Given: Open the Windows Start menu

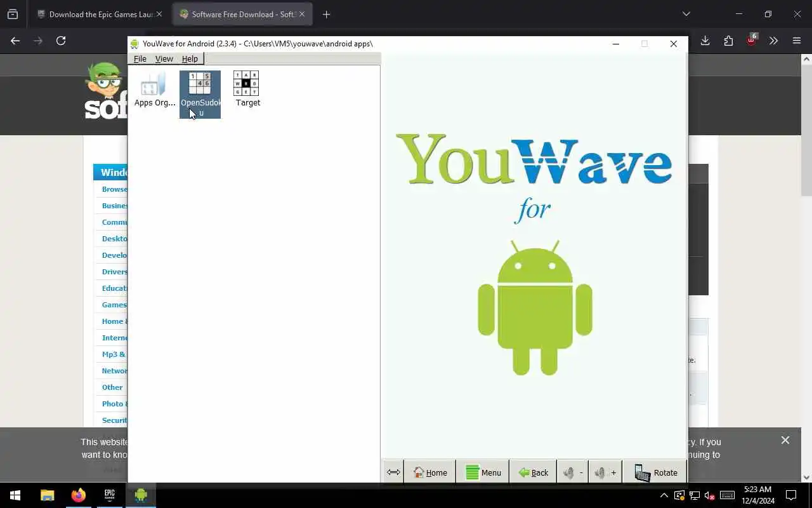Looking at the screenshot, I should (15, 495).
